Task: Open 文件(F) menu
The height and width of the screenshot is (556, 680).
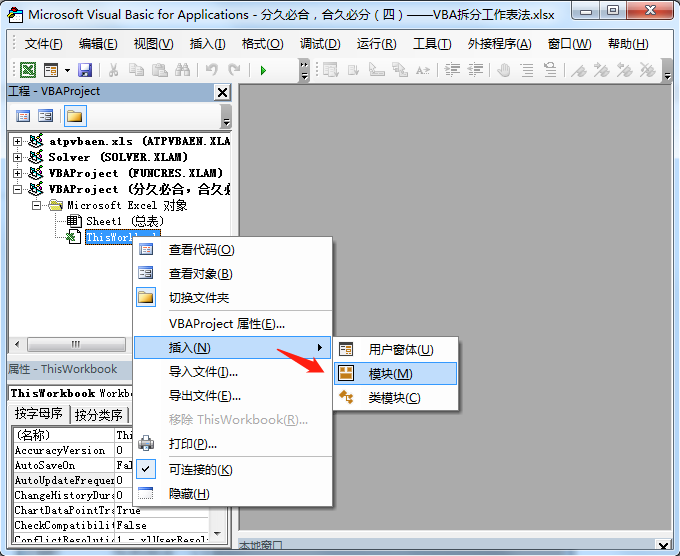Action: [43, 44]
